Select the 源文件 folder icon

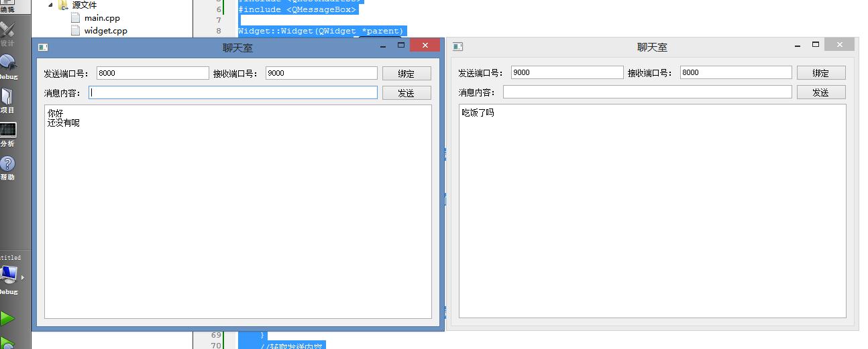pos(64,5)
